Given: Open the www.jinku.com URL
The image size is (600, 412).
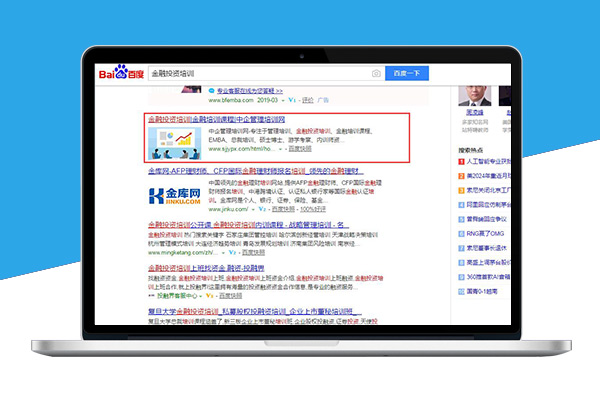Looking at the screenshot, I should tap(228, 209).
